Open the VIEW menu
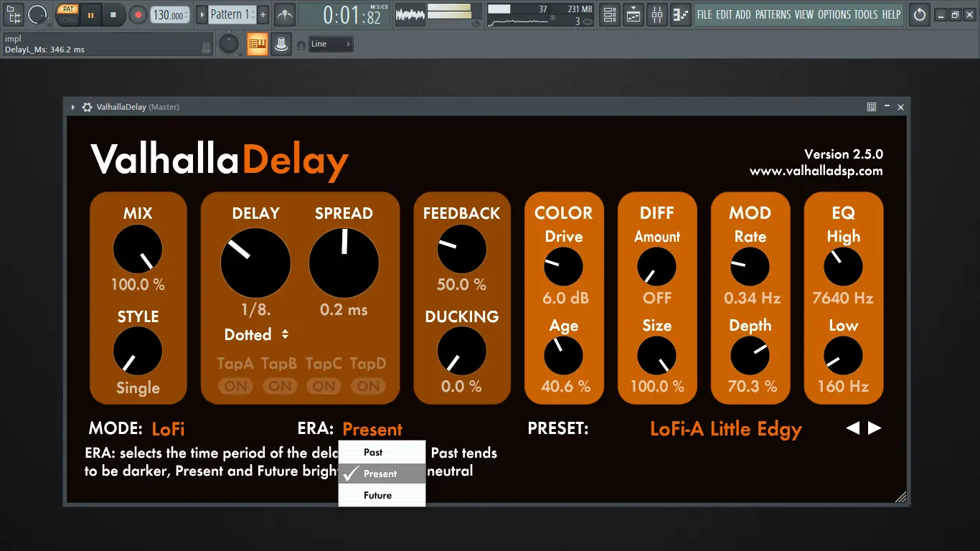The height and width of the screenshot is (551, 980). click(804, 14)
